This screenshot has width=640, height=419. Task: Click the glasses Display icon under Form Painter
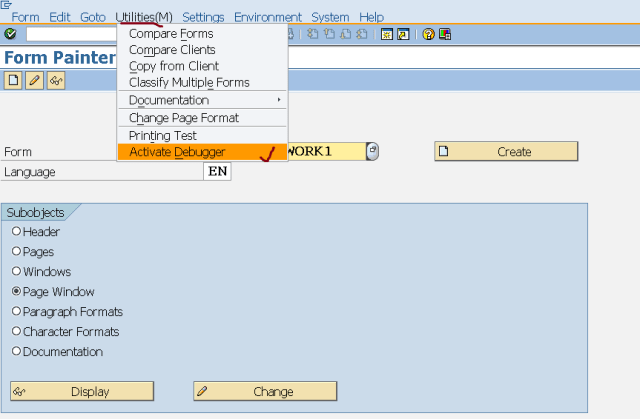[x=56, y=80]
